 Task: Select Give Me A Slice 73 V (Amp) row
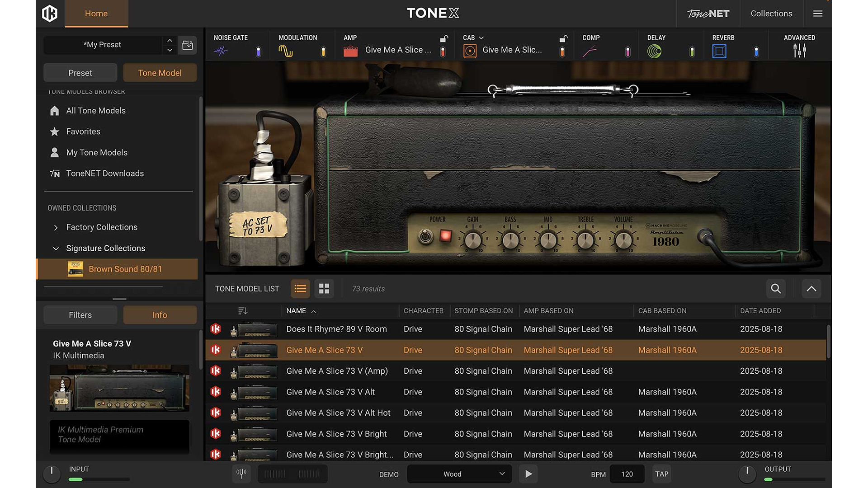[515, 371]
